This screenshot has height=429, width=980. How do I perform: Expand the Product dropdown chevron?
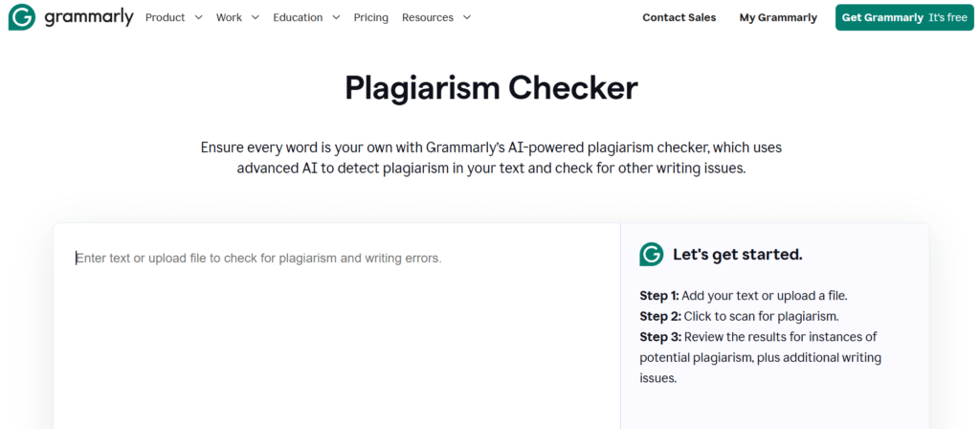(x=199, y=17)
